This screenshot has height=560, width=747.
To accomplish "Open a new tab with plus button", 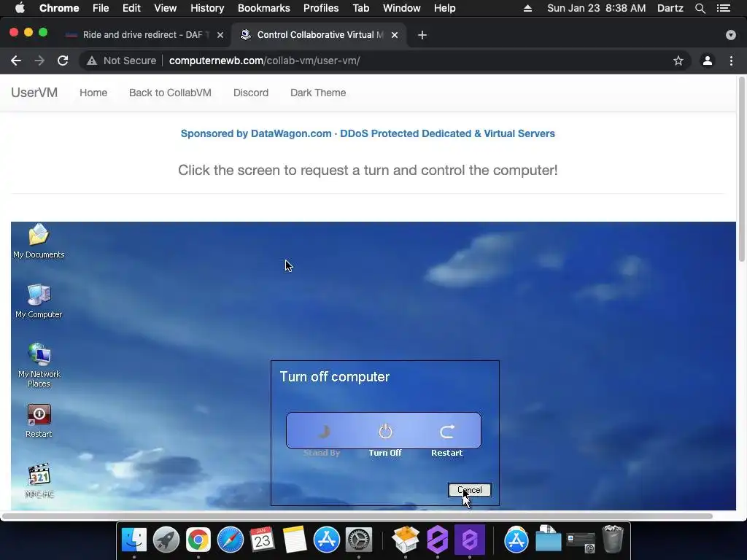I will tap(422, 35).
